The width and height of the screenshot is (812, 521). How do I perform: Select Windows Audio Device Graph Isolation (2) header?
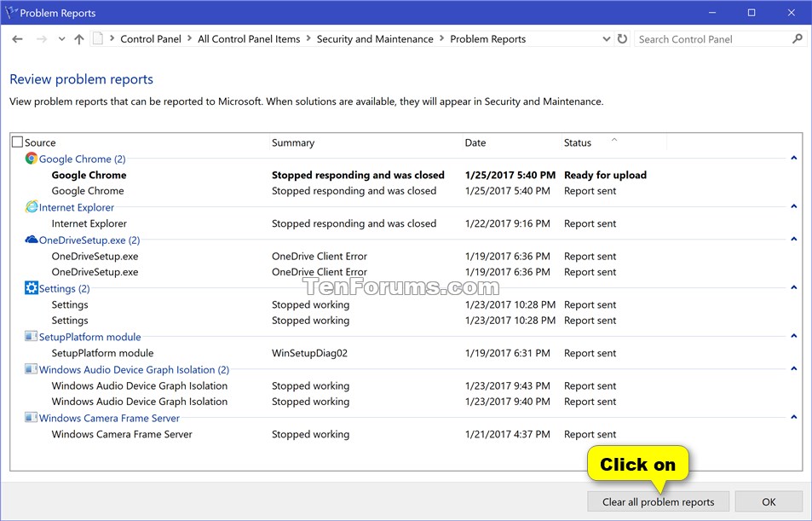point(134,369)
